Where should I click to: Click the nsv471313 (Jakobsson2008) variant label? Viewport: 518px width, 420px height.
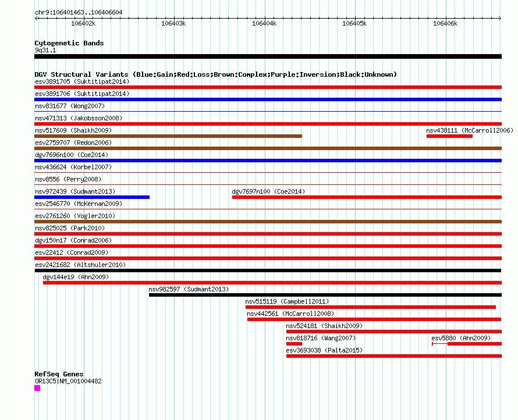[x=79, y=118]
